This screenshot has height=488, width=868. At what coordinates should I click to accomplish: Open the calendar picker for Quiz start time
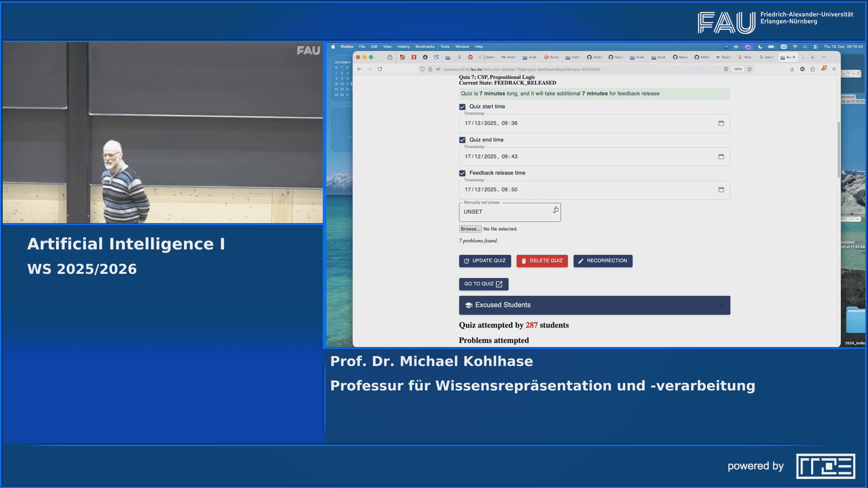[x=721, y=123]
